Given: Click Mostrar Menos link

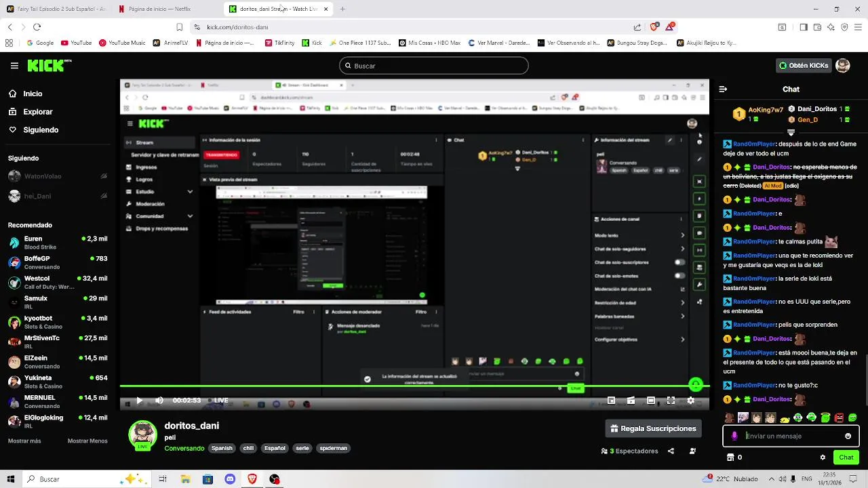Looking at the screenshot, I should point(87,441).
